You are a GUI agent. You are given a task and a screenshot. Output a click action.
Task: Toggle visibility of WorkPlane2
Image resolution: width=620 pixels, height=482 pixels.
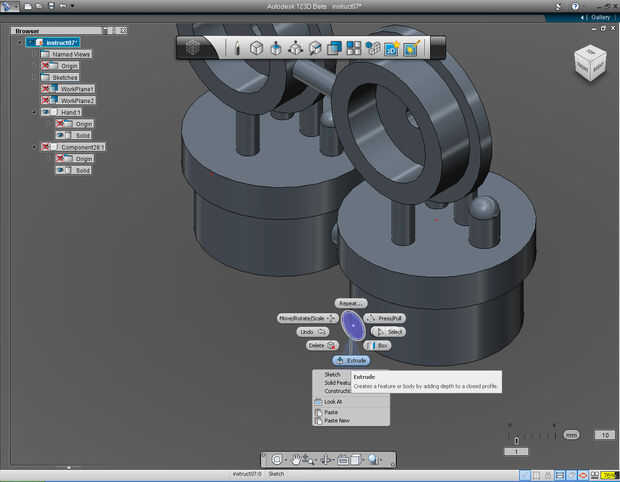[x=45, y=100]
